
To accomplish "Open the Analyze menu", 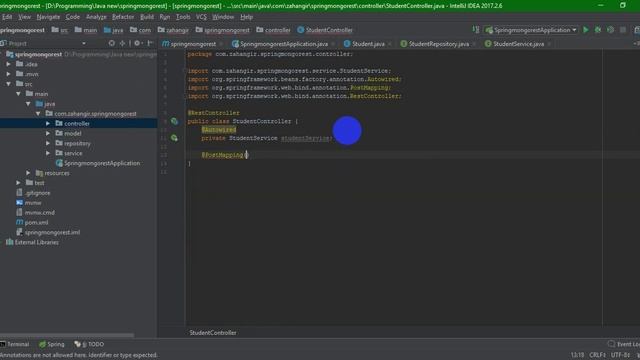I will click(x=96, y=17).
